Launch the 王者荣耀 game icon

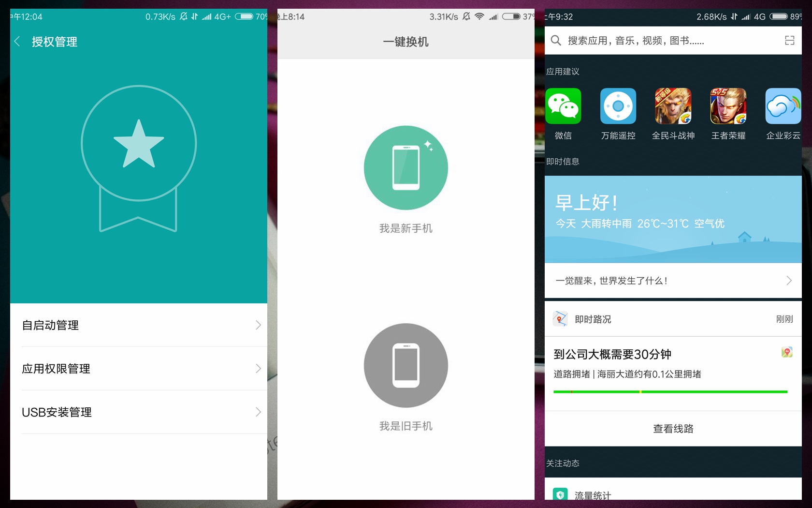click(728, 106)
